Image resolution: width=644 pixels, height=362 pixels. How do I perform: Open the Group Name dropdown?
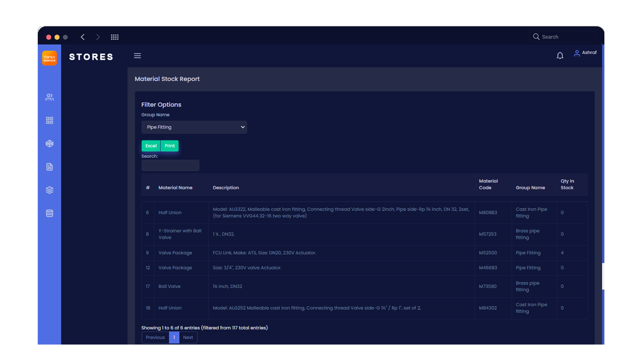tap(194, 127)
